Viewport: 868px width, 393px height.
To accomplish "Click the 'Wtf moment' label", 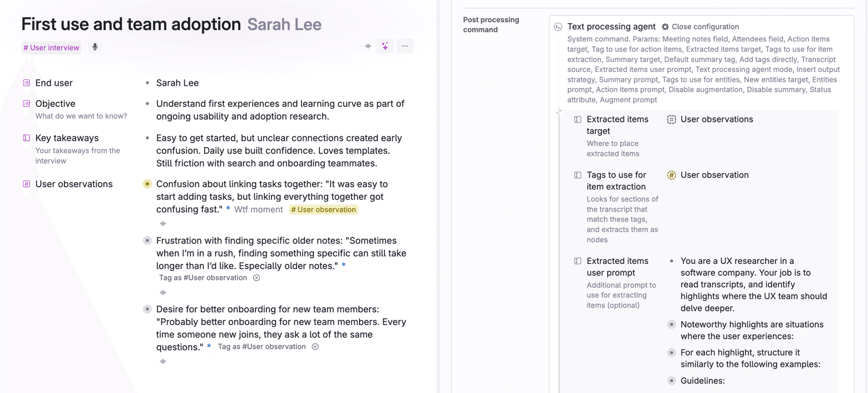I will click(x=259, y=210).
